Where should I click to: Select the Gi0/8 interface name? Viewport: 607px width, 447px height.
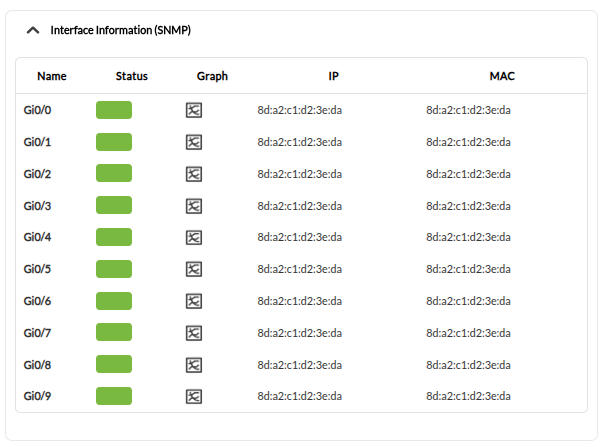tap(37, 365)
